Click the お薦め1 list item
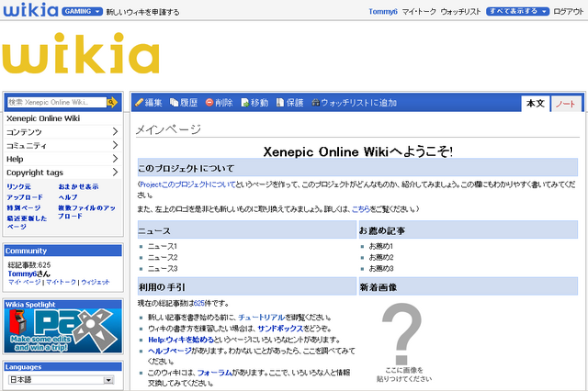The image size is (588, 391). pyautogui.click(x=380, y=246)
